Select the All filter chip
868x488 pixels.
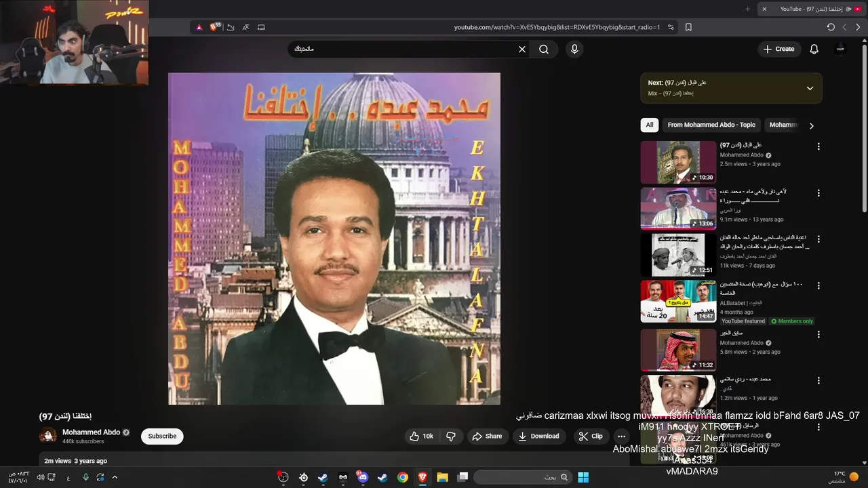[x=650, y=125]
